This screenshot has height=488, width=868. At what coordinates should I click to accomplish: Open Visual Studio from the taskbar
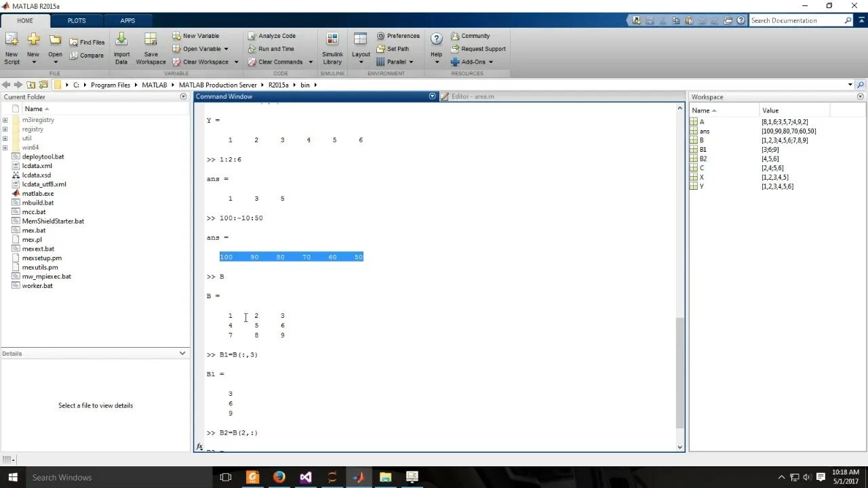306,477
